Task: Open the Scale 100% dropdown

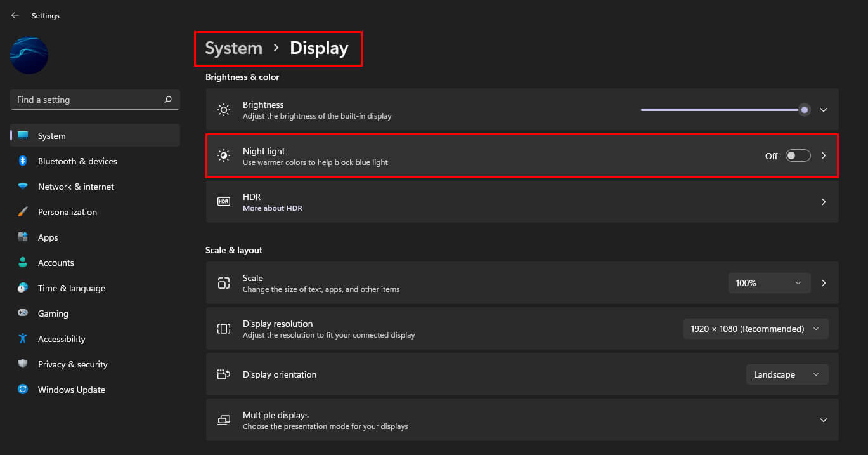Action: (769, 283)
